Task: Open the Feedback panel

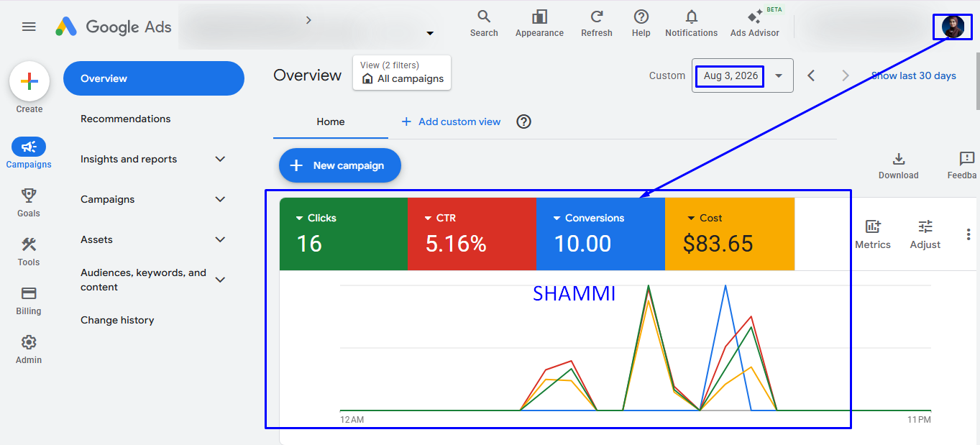Action: pyautogui.click(x=963, y=165)
